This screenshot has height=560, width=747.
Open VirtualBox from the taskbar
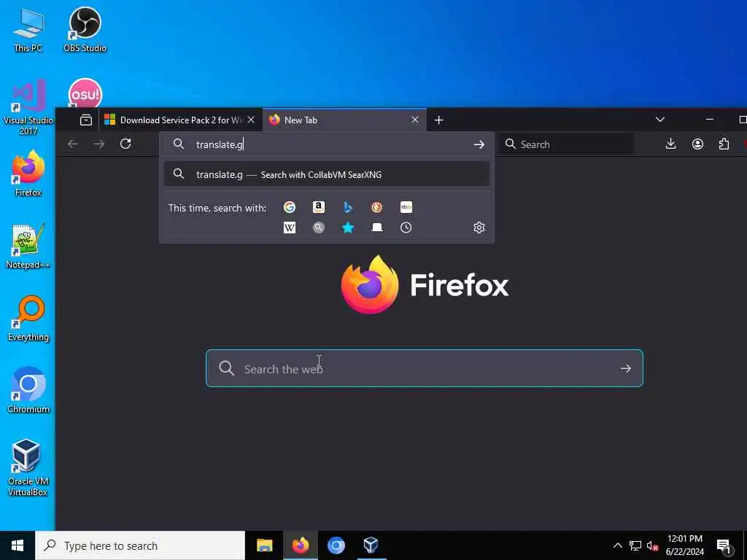[371, 545]
